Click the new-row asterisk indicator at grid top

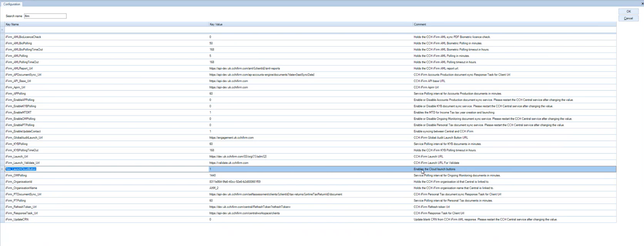(2, 30)
